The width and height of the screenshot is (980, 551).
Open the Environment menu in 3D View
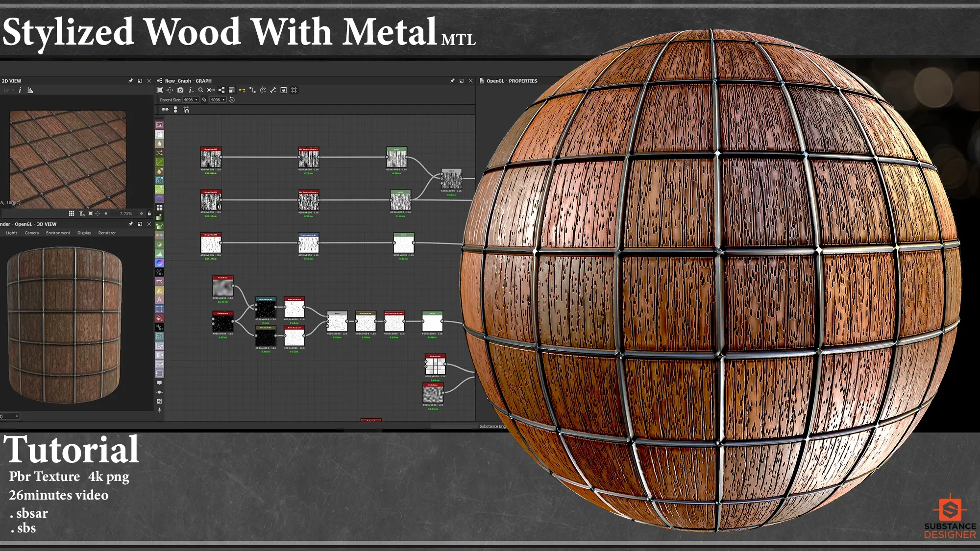click(58, 233)
